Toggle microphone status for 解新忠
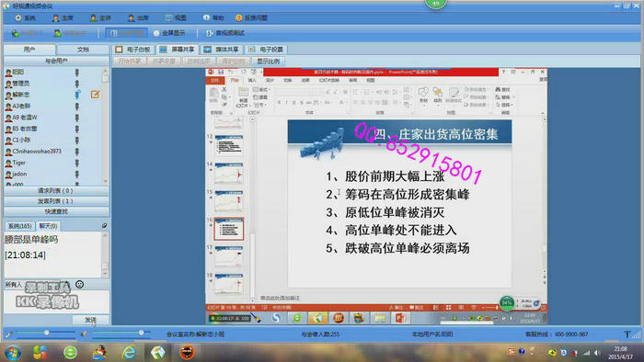 coord(76,95)
